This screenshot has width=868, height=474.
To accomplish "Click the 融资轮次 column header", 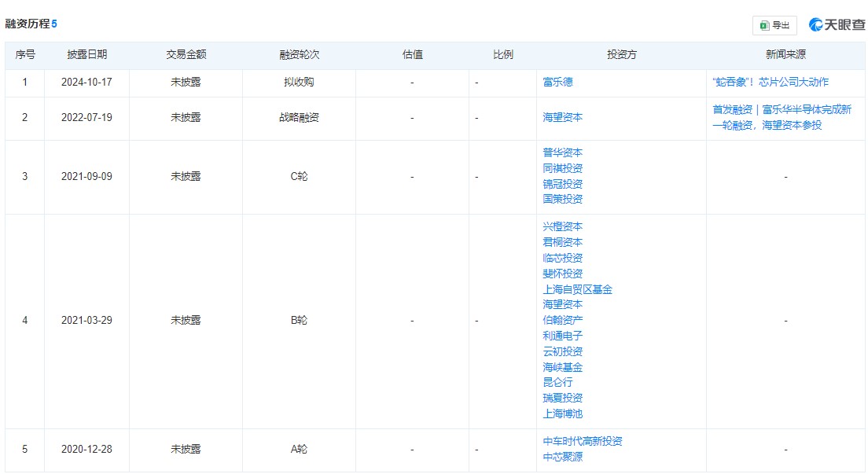I will [299, 55].
